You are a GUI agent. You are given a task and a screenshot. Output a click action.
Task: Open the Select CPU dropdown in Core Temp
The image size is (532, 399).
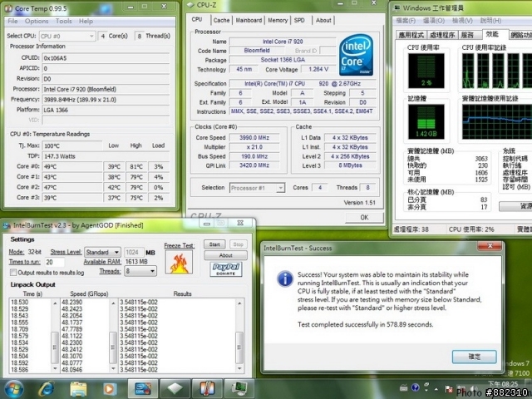pos(67,36)
